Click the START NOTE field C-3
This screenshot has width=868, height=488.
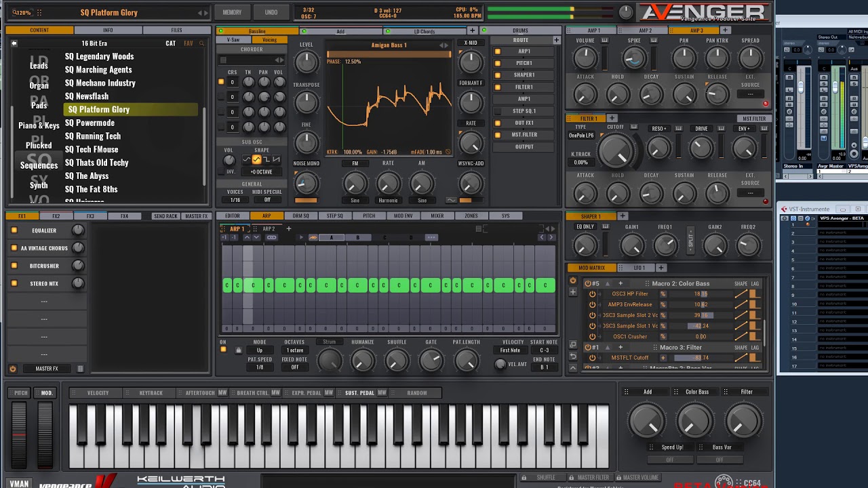tap(545, 350)
